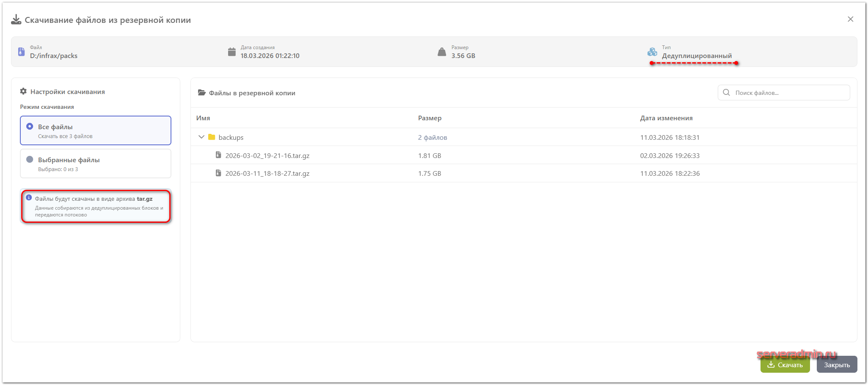Collapse the backups folder chevron
Image resolution: width=868 pixels, height=385 pixels.
pos(201,137)
